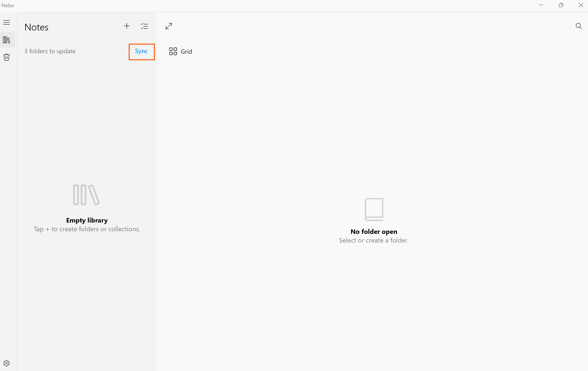
Task: Click the '3 folders to update' status
Action: click(x=50, y=51)
